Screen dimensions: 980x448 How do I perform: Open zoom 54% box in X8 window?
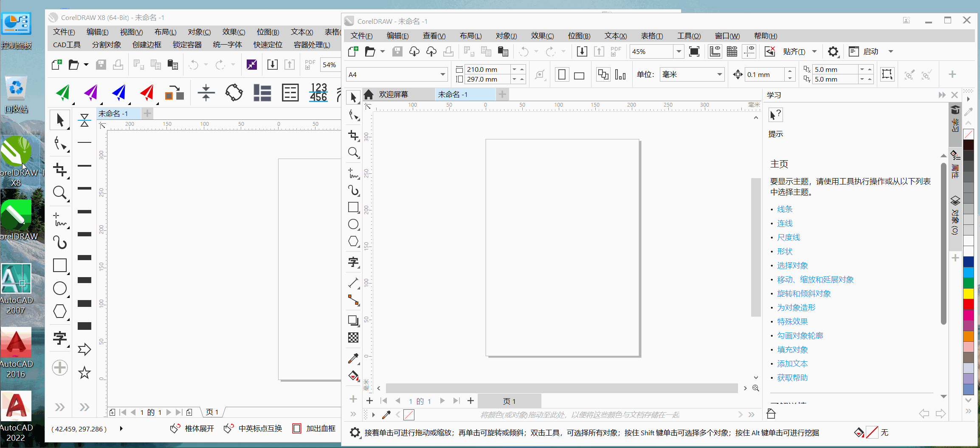click(x=330, y=65)
